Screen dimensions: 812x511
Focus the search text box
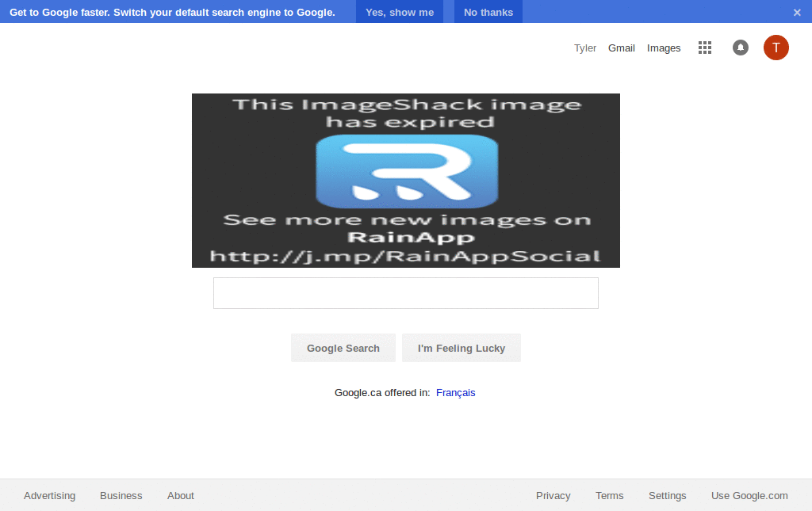pyautogui.click(x=405, y=293)
